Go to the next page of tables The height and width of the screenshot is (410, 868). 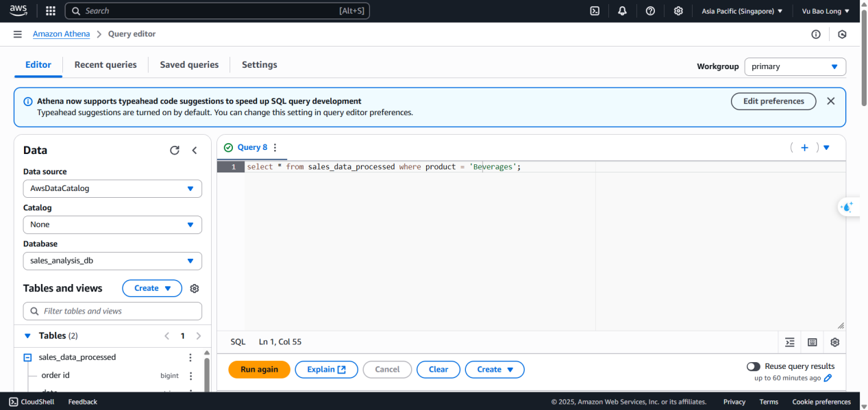pos(199,336)
